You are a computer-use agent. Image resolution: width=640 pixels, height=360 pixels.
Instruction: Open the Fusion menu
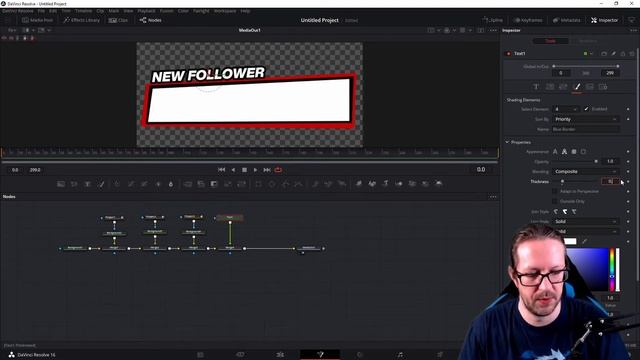(166, 11)
